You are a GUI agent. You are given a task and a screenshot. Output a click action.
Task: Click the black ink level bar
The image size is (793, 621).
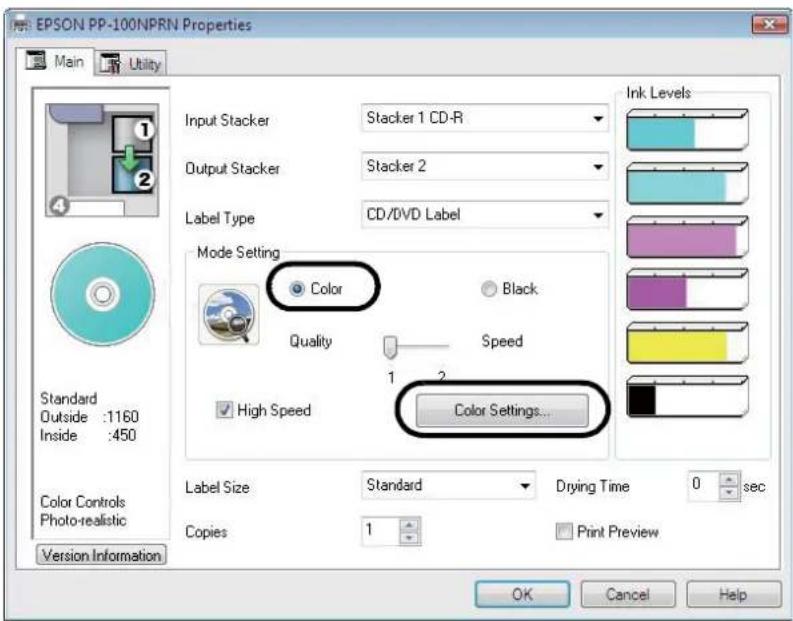point(687,396)
